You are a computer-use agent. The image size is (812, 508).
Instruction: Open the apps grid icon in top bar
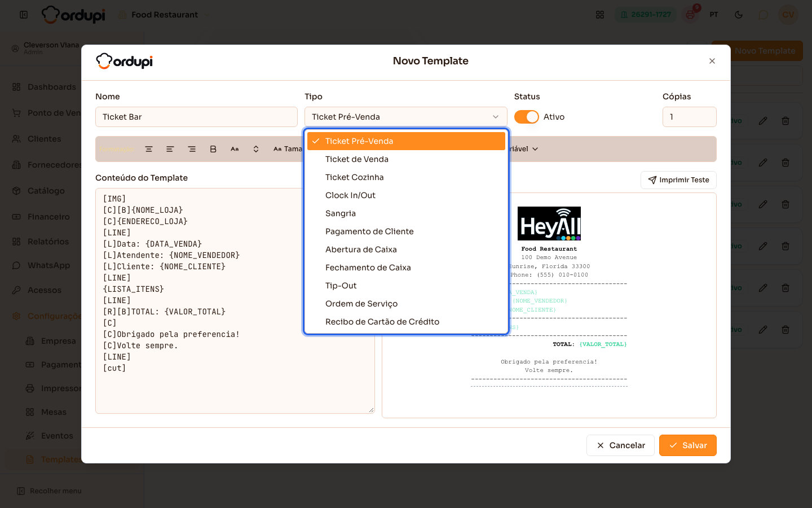point(600,15)
